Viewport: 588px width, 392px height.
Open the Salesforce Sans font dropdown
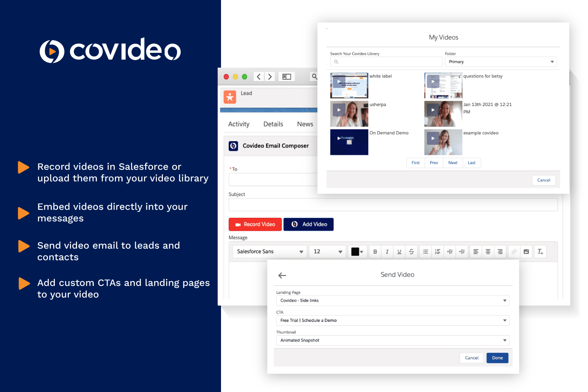pyautogui.click(x=269, y=252)
